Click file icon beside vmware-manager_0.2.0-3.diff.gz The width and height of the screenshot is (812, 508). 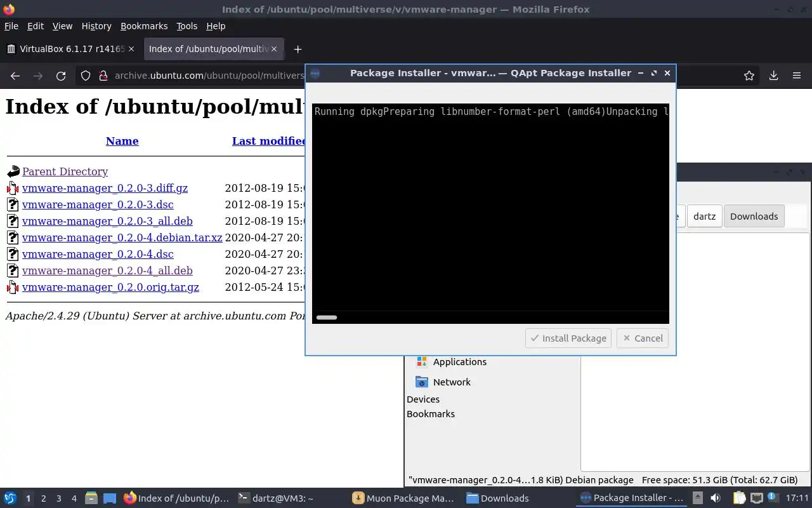[x=13, y=188]
